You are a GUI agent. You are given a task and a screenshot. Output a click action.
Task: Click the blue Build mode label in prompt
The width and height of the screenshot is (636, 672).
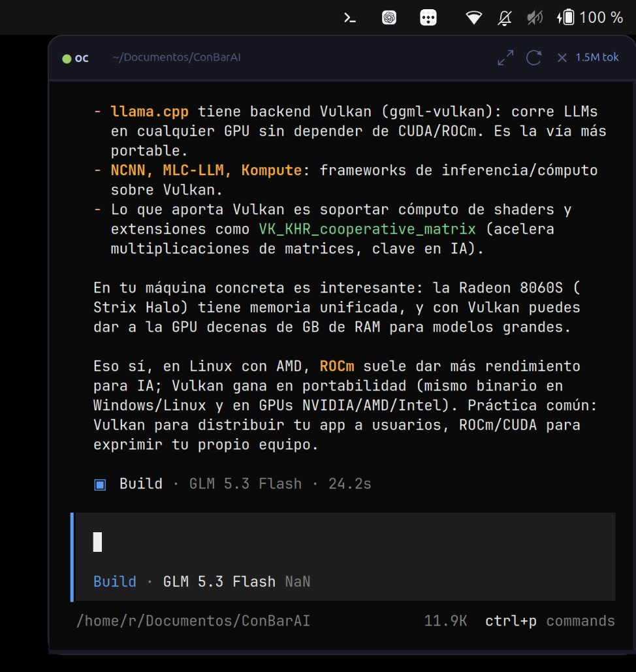coord(115,582)
